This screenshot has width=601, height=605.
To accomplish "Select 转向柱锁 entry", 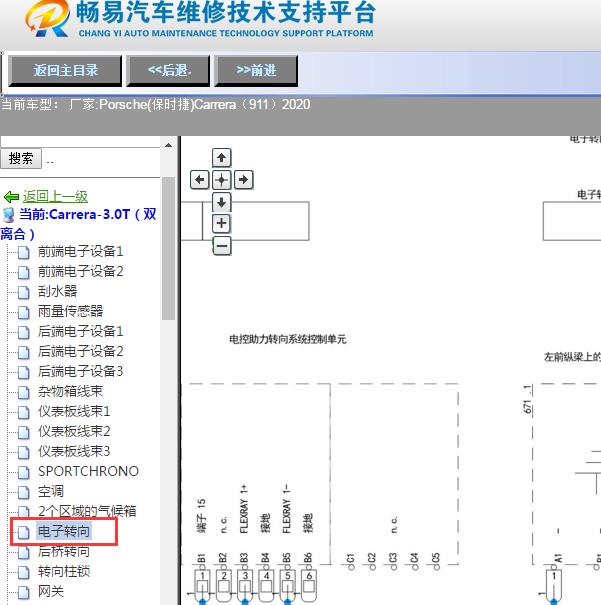I will pyautogui.click(x=64, y=571).
